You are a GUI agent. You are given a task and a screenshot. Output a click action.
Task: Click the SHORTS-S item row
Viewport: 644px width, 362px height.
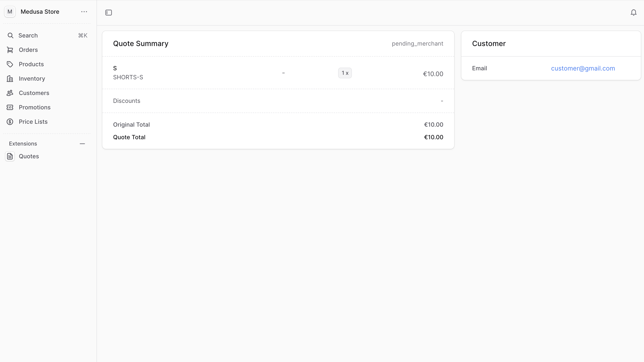click(x=128, y=77)
